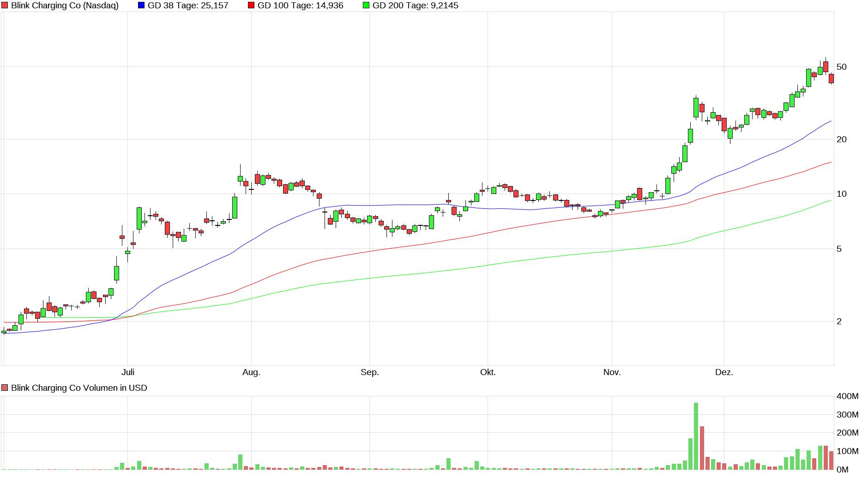Pick the Okt. month marker
868x479 pixels.
coord(488,372)
